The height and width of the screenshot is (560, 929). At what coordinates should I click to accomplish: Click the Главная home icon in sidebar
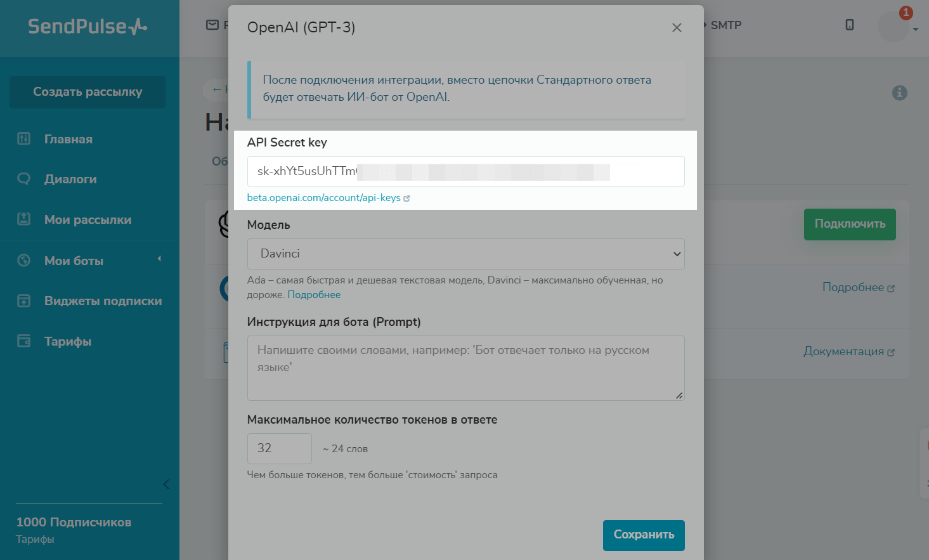[x=23, y=138]
